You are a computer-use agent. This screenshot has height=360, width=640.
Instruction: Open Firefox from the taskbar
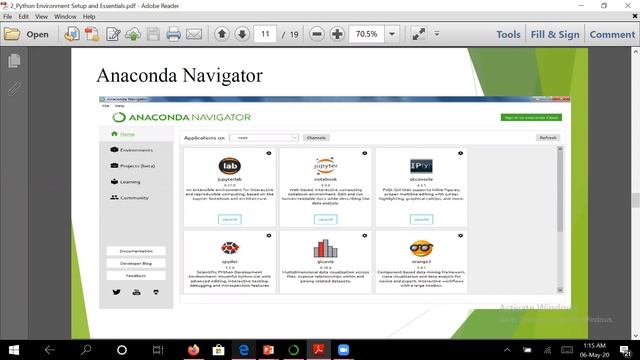[x=193, y=350]
